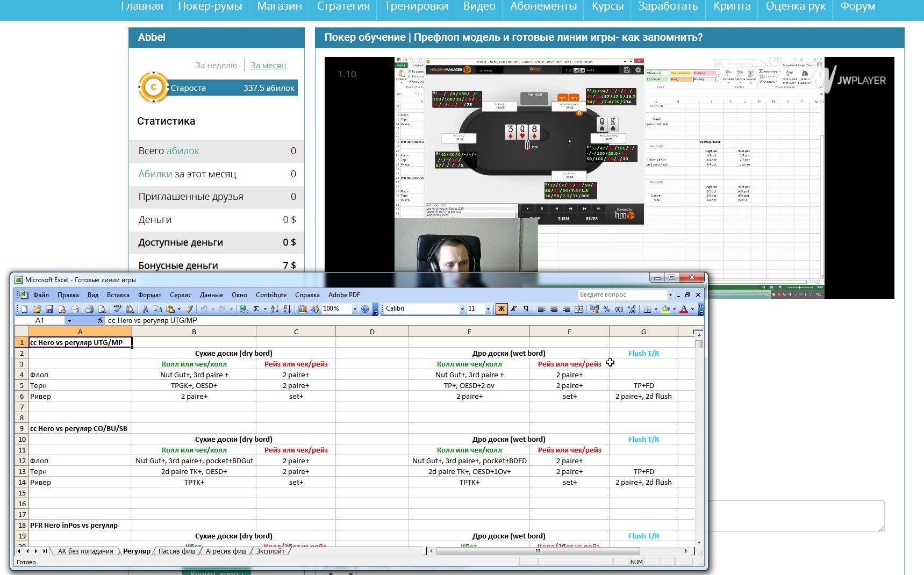Undo the last action in Excel
Image resolution: width=924 pixels, height=575 pixels.
coord(204,309)
